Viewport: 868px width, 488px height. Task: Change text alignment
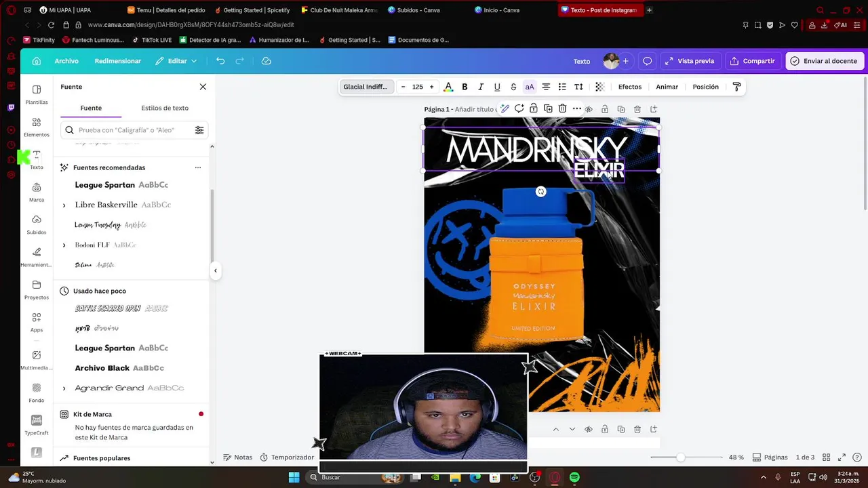546,87
